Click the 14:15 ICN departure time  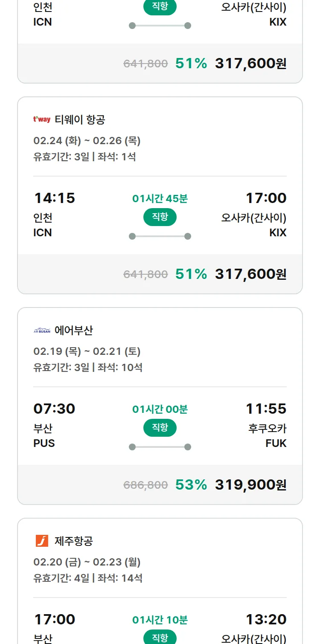pyautogui.click(x=54, y=198)
